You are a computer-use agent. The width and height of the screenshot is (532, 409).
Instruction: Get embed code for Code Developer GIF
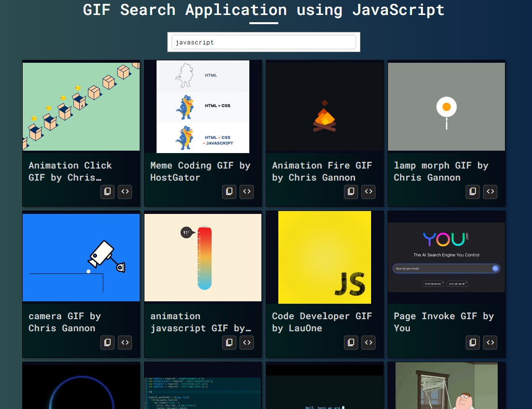(x=369, y=342)
